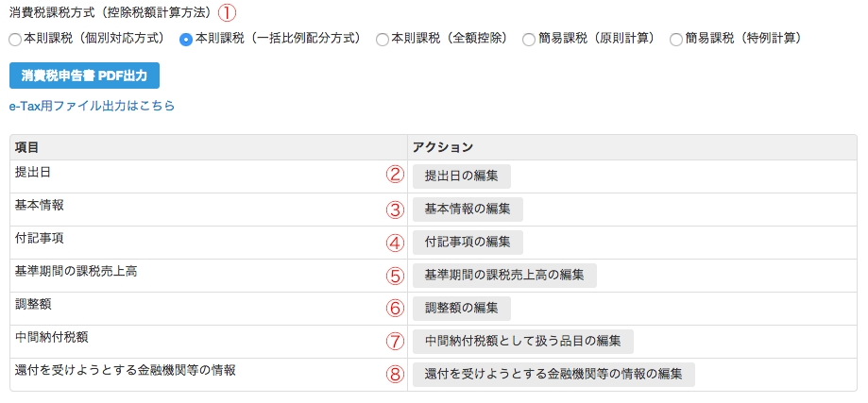Viewport: 868px width, 403px height.
Task: Choose 本則課税（全額控除）radio option
Action: point(383,40)
